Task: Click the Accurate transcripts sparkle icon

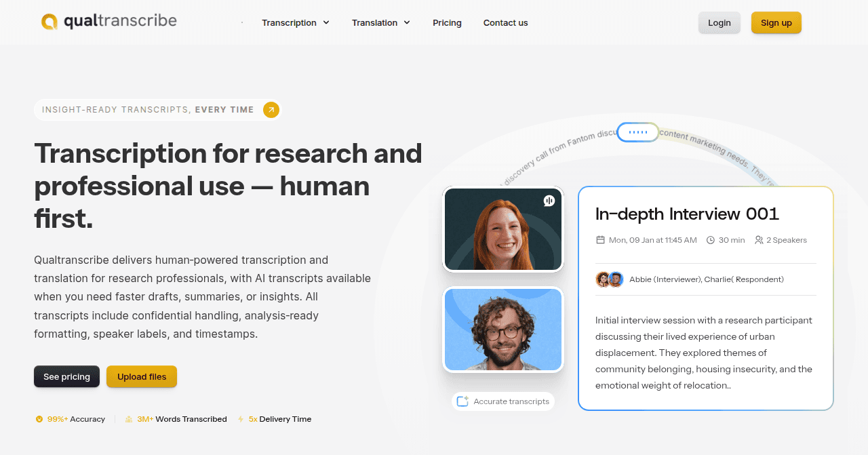Action: tap(462, 401)
